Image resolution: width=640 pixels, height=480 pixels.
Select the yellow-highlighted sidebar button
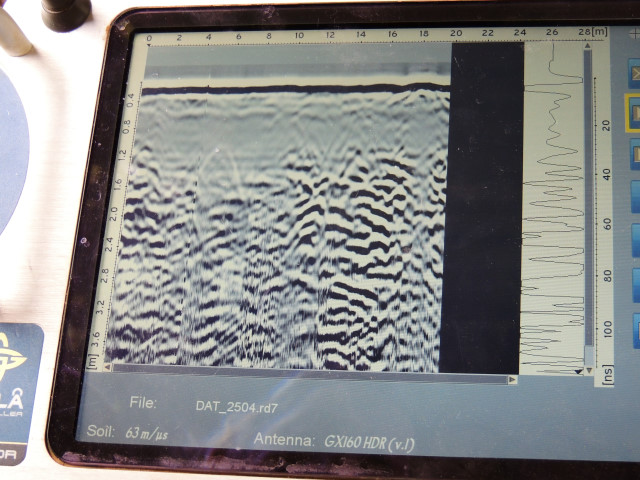click(x=633, y=113)
